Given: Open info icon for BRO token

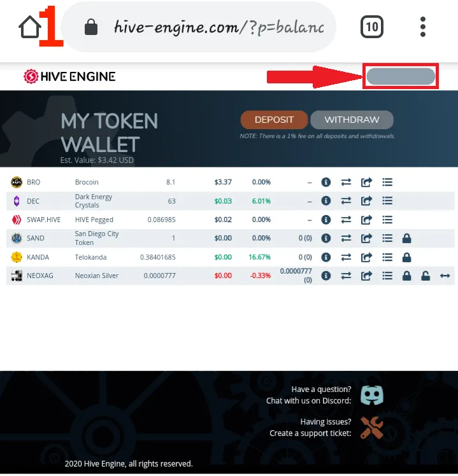Looking at the screenshot, I should [326, 182].
